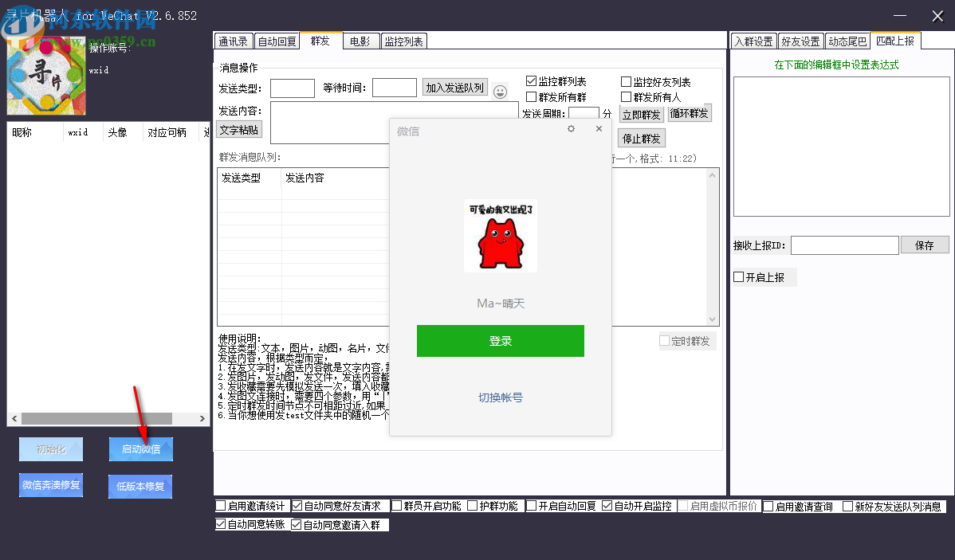Switch to 好友设置 tab
Image resolution: width=955 pixels, height=560 pixels.
(x=801, y=41)
